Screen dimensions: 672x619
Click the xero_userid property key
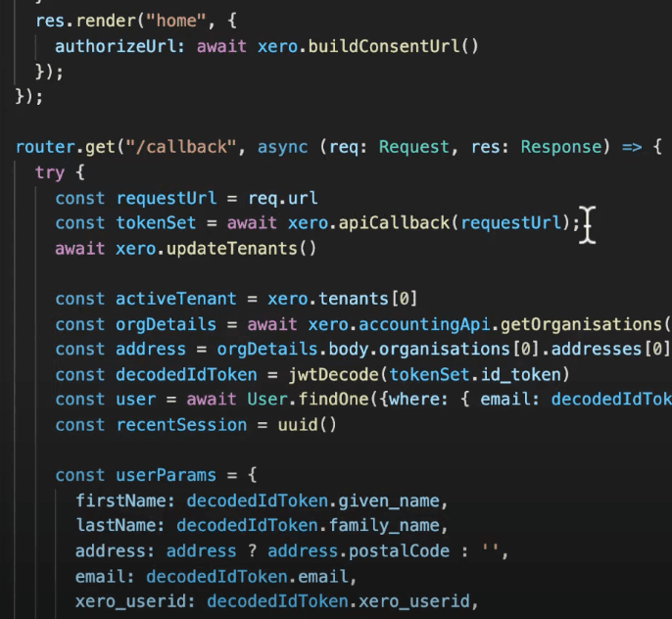pyautogui.click(x=130, y=601)
